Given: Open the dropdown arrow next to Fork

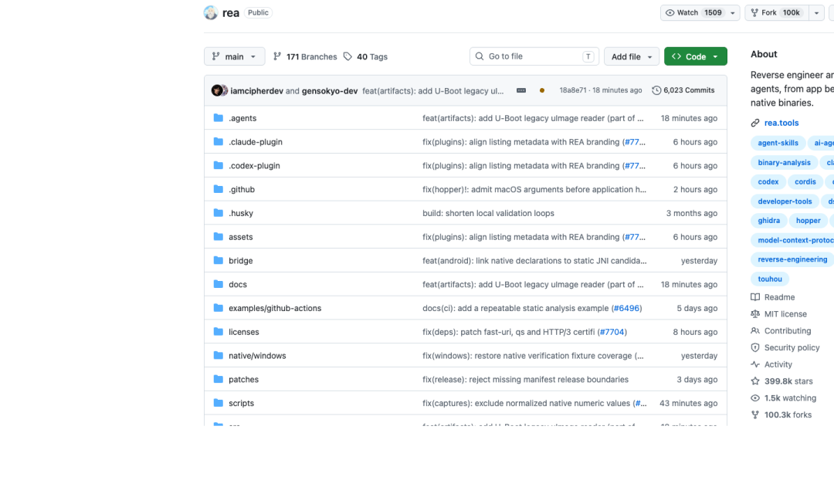Looking at the screenshot, I should coord(816,13).
